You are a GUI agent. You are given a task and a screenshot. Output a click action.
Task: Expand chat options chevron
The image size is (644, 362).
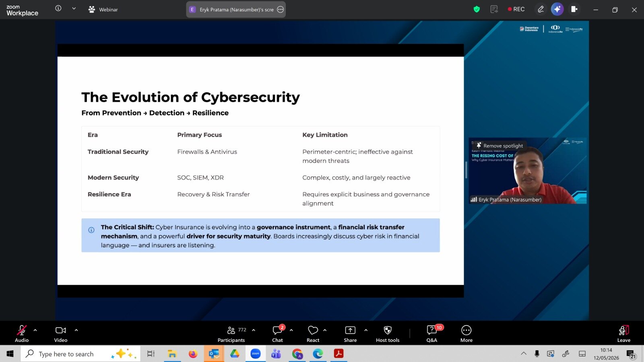pos(291,330)
